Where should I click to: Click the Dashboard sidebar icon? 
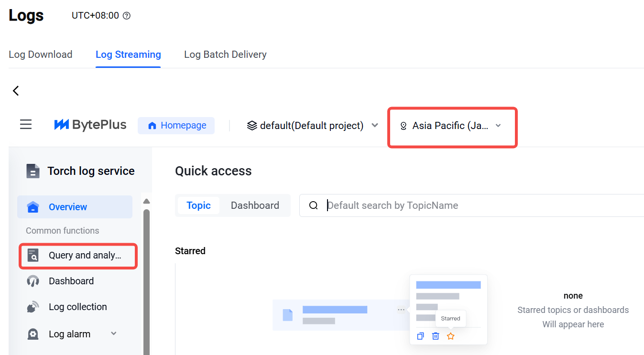click(33, 281)
